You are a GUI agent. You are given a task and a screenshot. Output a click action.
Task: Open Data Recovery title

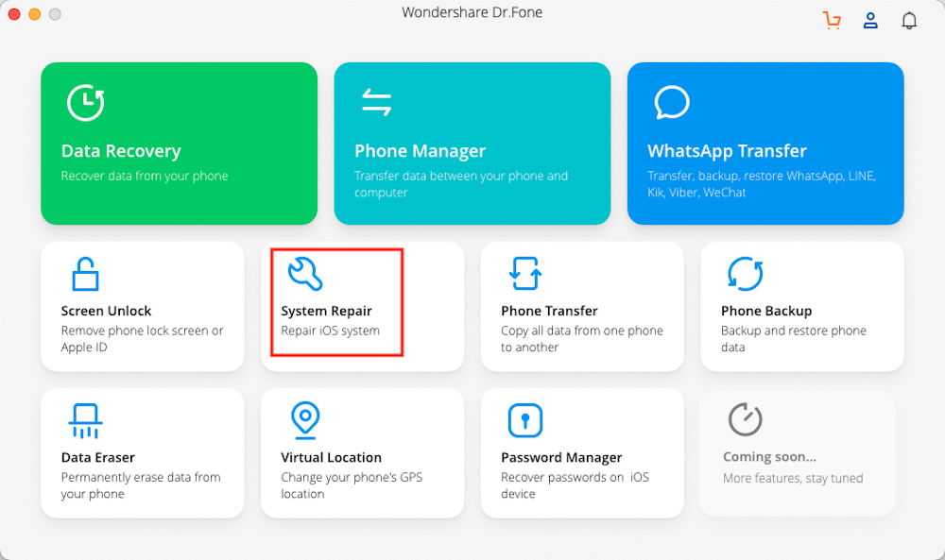point(121,151)
